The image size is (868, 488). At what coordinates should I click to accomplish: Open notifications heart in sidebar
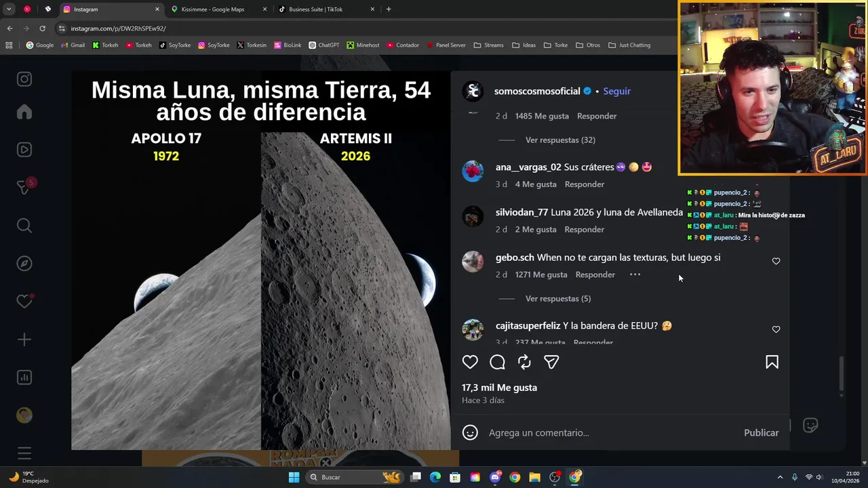tap(24, 302)
